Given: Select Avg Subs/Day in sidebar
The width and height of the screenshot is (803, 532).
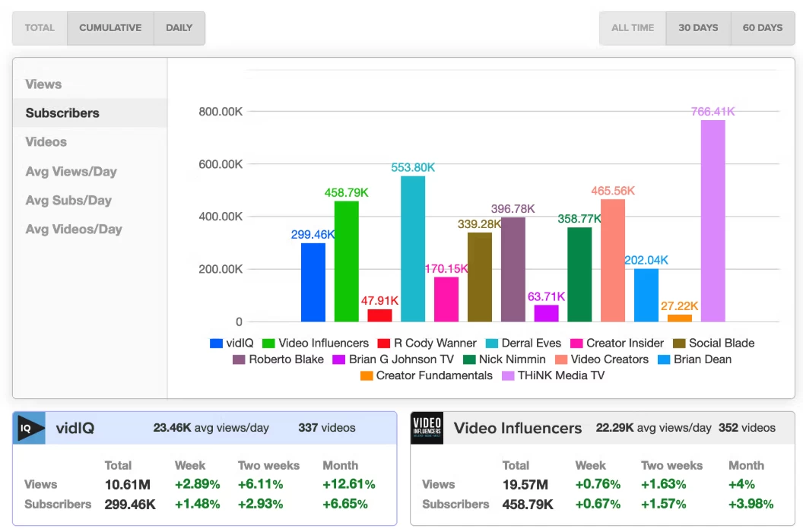Looking at the screenshot, I should click(68, 201).
